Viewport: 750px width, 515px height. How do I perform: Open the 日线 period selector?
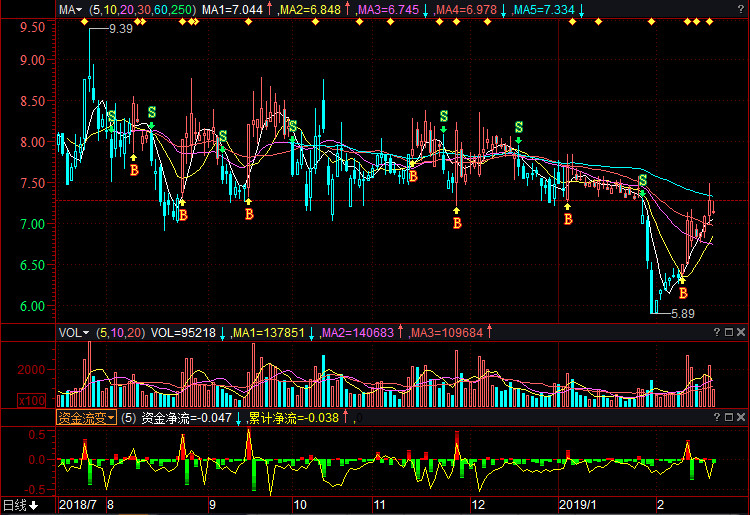tap(20, 505)
